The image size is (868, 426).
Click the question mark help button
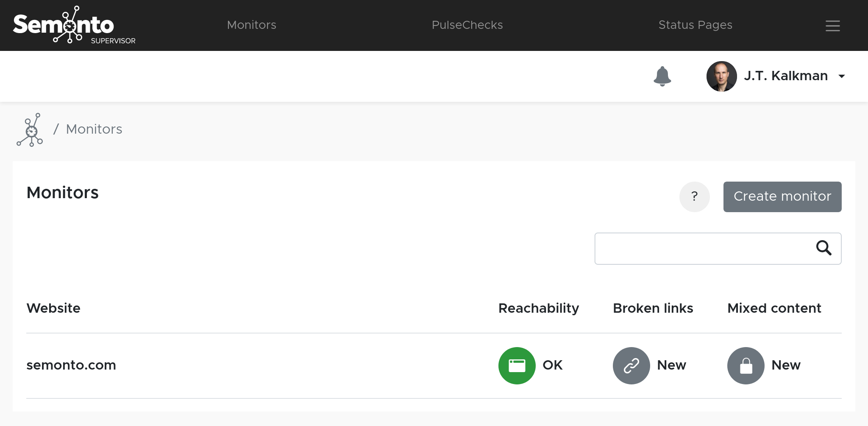point(694,196)
